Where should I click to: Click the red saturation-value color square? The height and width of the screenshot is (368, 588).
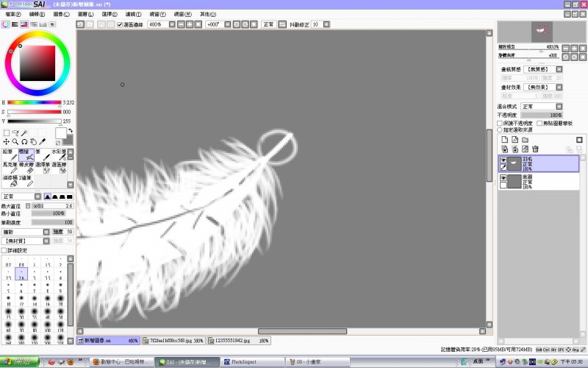pyautogui.click(x=37, y=63)
